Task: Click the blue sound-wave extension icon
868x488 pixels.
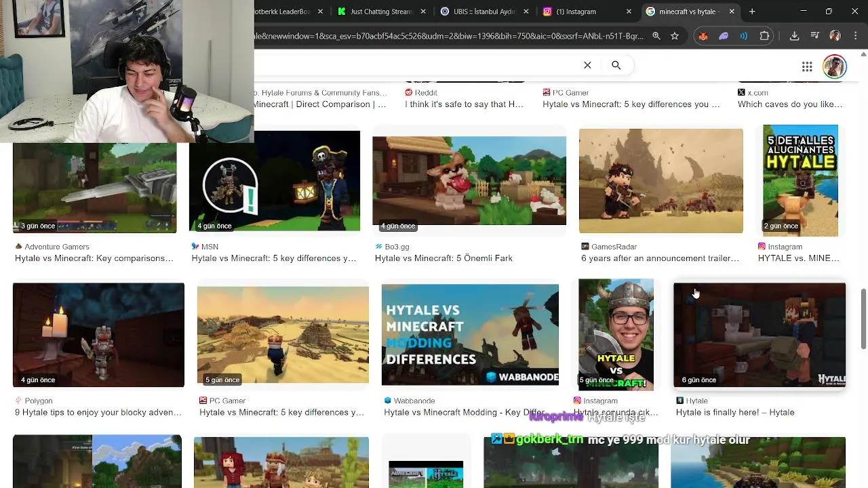Action: coord(744,36)
